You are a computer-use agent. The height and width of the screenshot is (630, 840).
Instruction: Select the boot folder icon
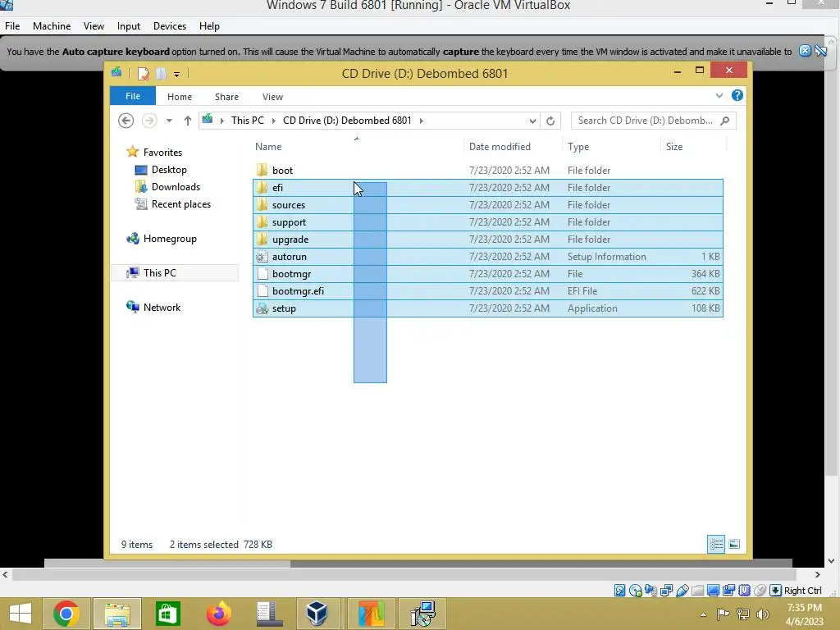tap(262, 170)
